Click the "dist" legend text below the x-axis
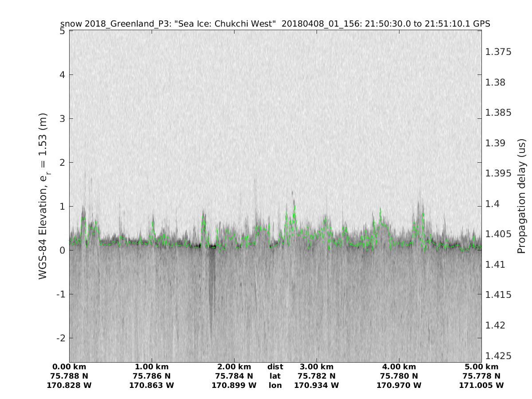Image resolution: width=532 pixels, height=399 pixels. point(275,367)
